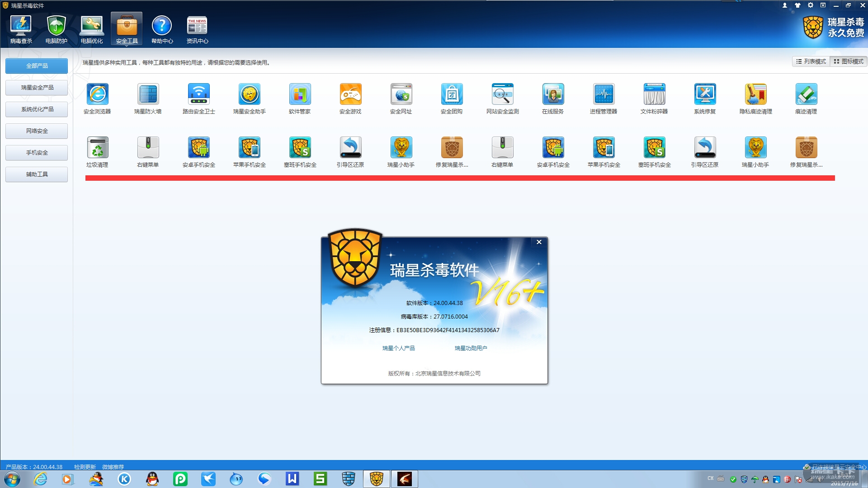The width and height of the screenshot is (868, 488).
Task: Click 检测更新 in the status bar
Action: click(85, 467)
